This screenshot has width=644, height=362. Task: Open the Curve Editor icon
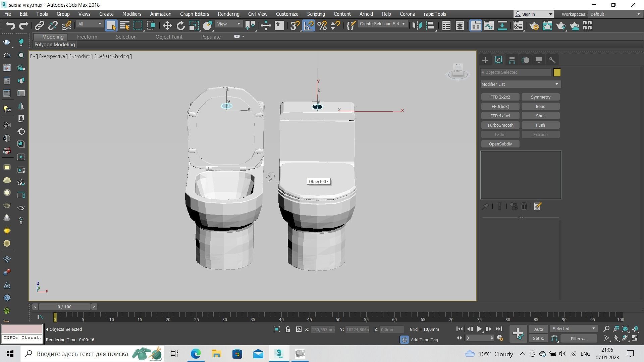point(489,26)
